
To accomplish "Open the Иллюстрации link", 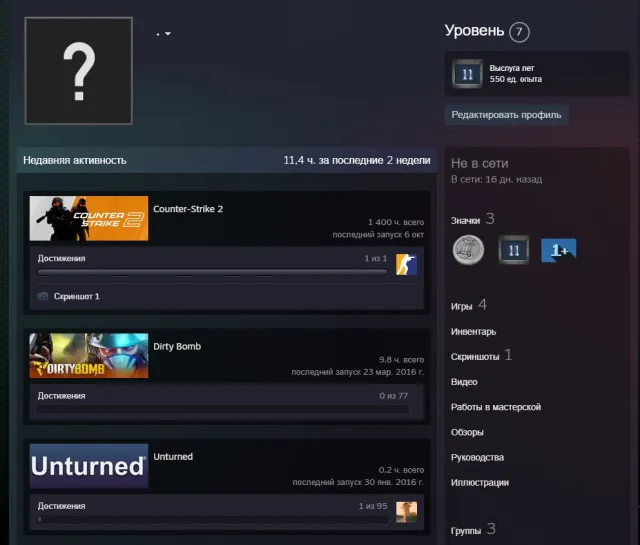I will [480, 483].
